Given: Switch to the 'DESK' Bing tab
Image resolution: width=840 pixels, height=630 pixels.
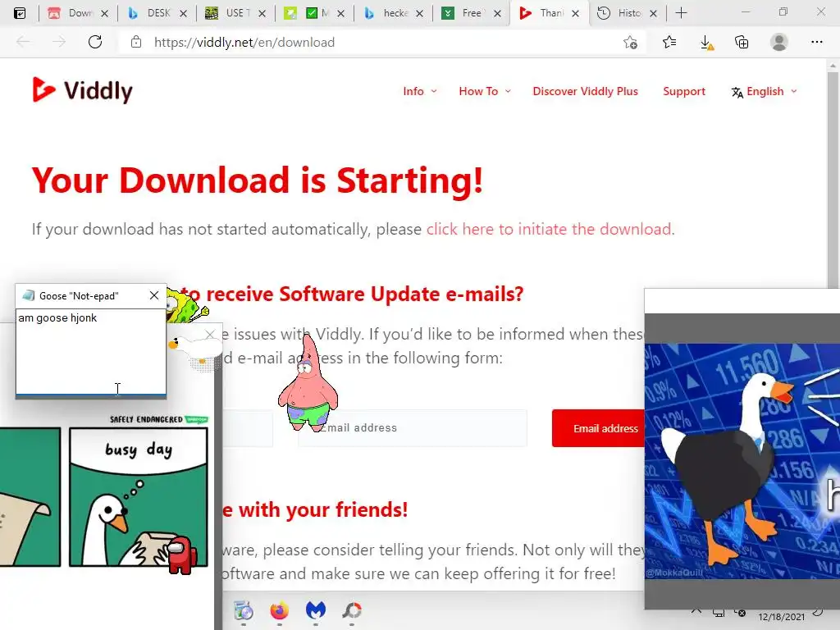Looking at the screenshot, I should pos(149,13).
